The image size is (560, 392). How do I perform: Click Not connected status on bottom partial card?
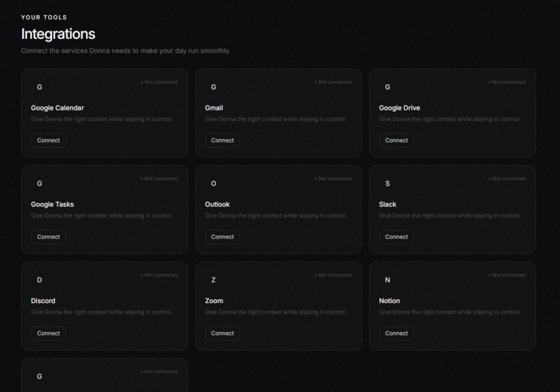click(x=159, y=372)
